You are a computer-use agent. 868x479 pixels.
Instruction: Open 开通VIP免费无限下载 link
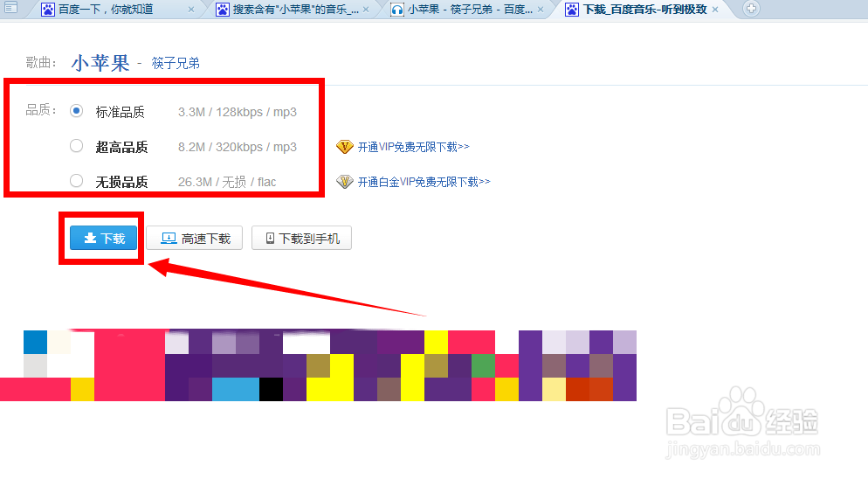(414, 147)
